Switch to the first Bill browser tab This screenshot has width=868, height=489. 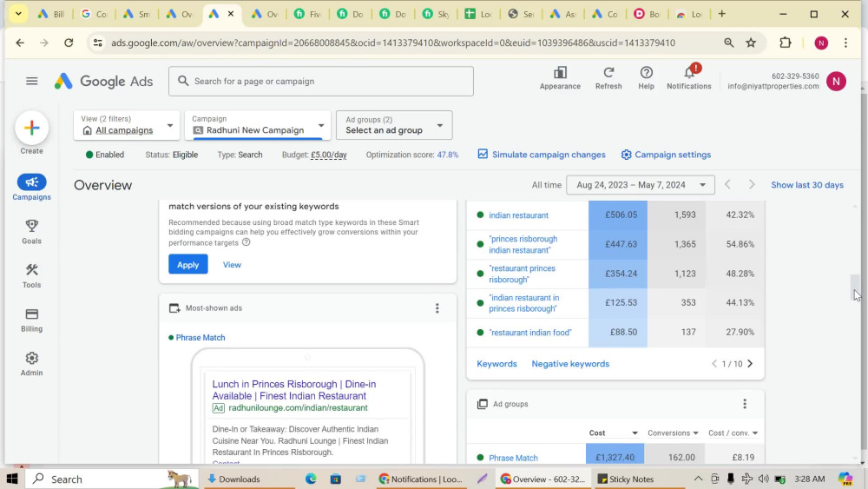tap(51, 14)
